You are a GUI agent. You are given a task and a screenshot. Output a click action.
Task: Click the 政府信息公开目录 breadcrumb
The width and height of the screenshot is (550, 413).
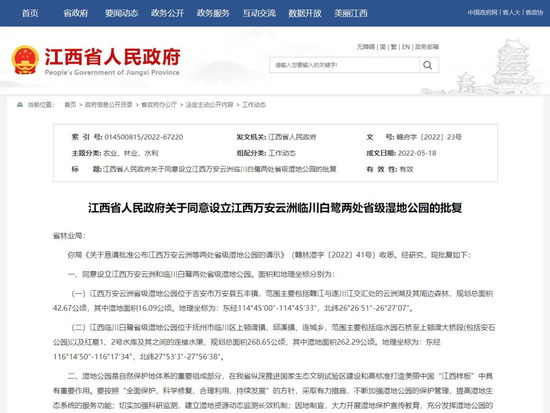coord(109,105)
